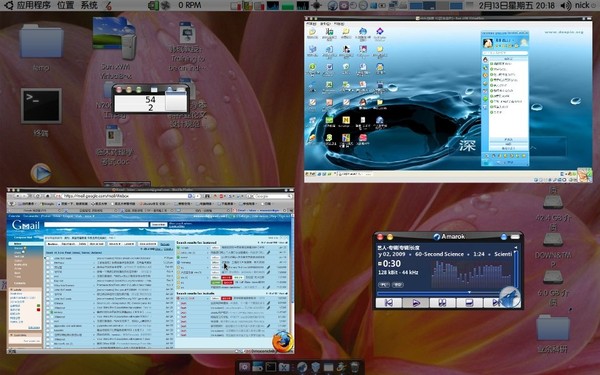The image size is (600, 375).
Task: Select the small calculator window
Action: [x=151, y=98]
